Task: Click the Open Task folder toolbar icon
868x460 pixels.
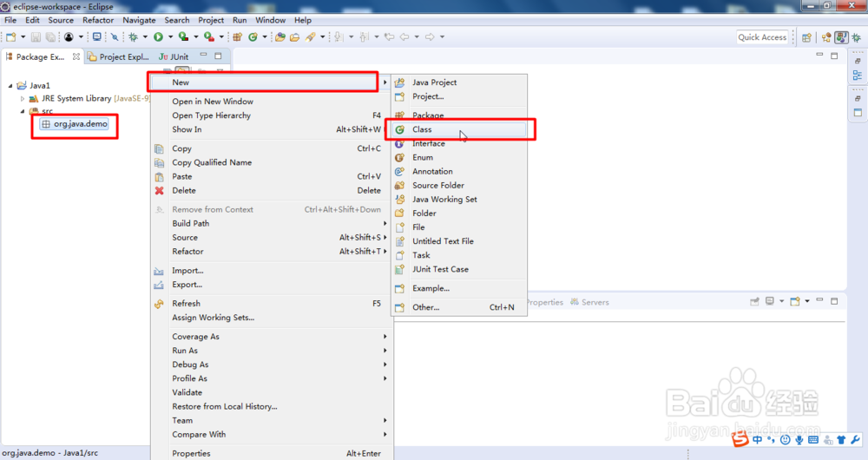Action: [294, 37]
